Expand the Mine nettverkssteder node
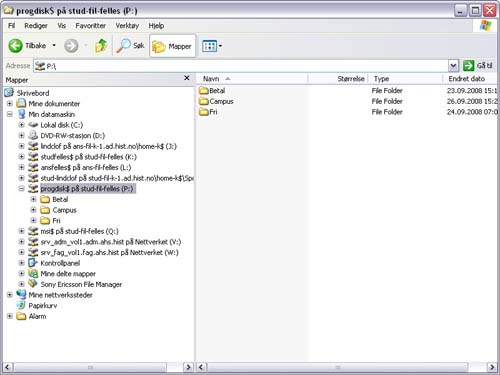Viewport: 500px width, 375px height. click(x=10, y=295)
